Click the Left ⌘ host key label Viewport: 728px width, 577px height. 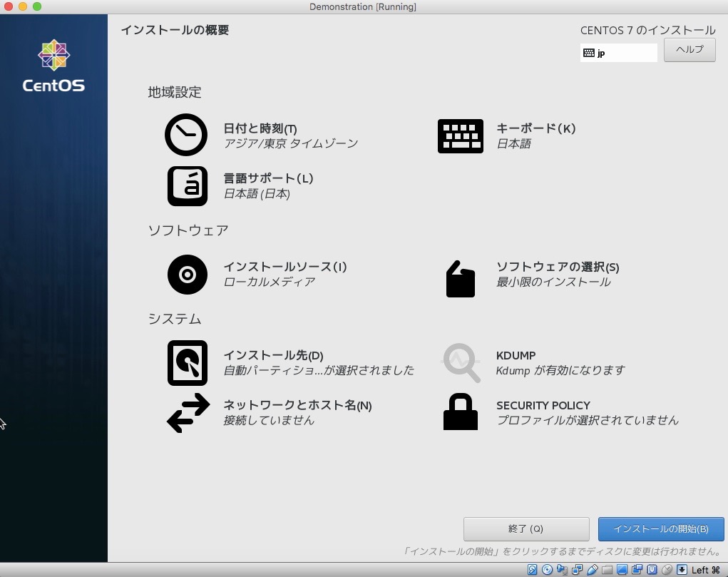point(705,570)
